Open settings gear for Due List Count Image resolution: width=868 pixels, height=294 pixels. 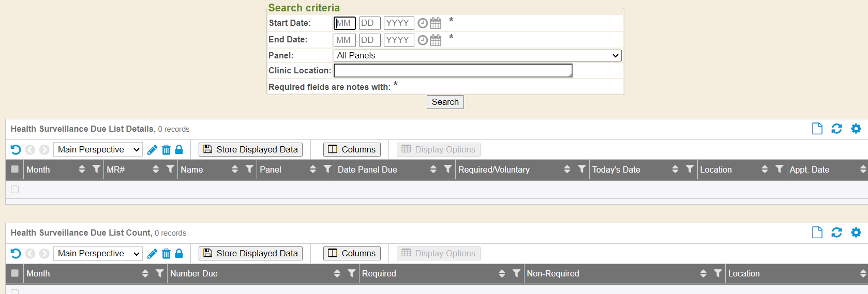coord(856,233)
